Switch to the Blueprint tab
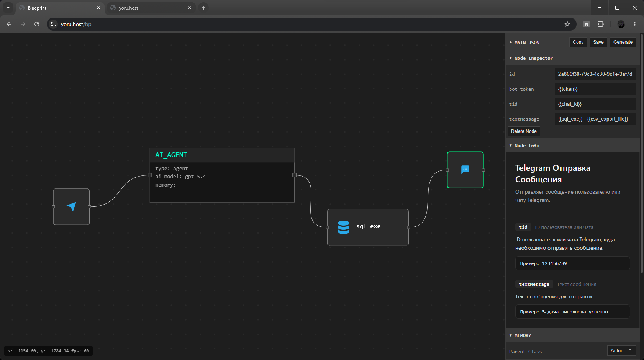Image resolution: width=644 pixels, height=360 pixels. (60, 8)
